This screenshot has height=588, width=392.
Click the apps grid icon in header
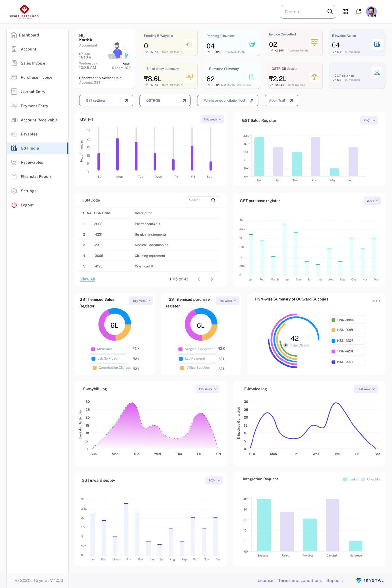345,12
